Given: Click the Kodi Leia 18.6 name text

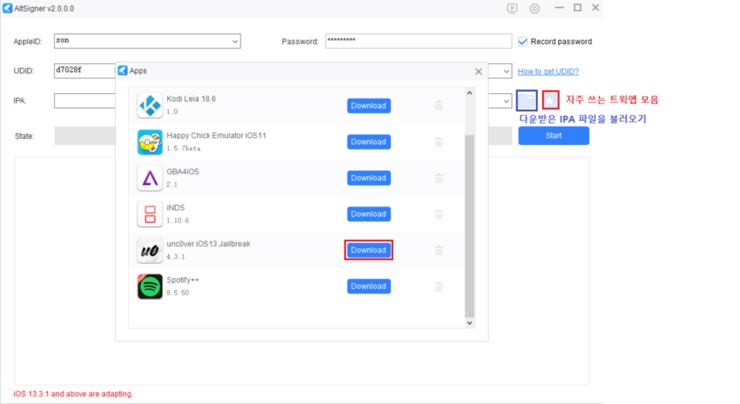Looking at the screenshot, I should pyautogui.click(x=191, y=99).
